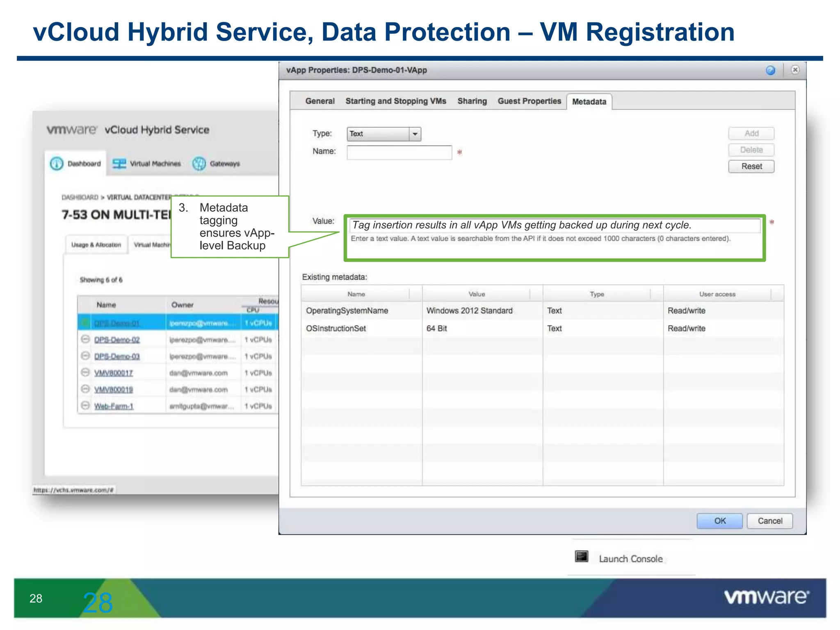Click the Value column header in metadata table
Screen dimensions: 840x630
pos(477,294)
